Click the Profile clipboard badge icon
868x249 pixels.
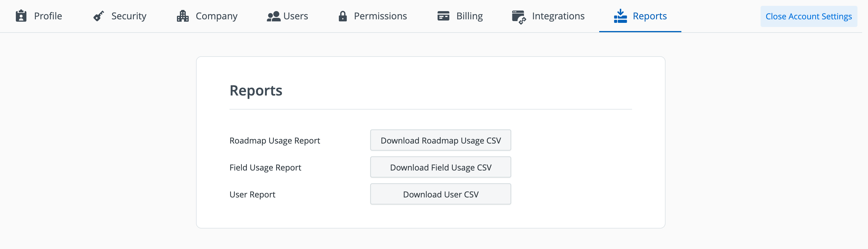coord(21,16)
